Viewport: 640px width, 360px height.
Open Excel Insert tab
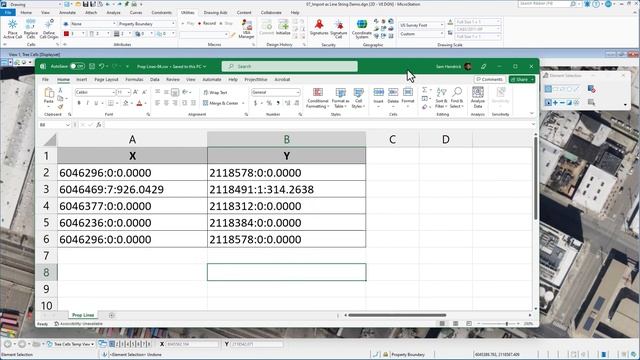click(x=82, y=80)
